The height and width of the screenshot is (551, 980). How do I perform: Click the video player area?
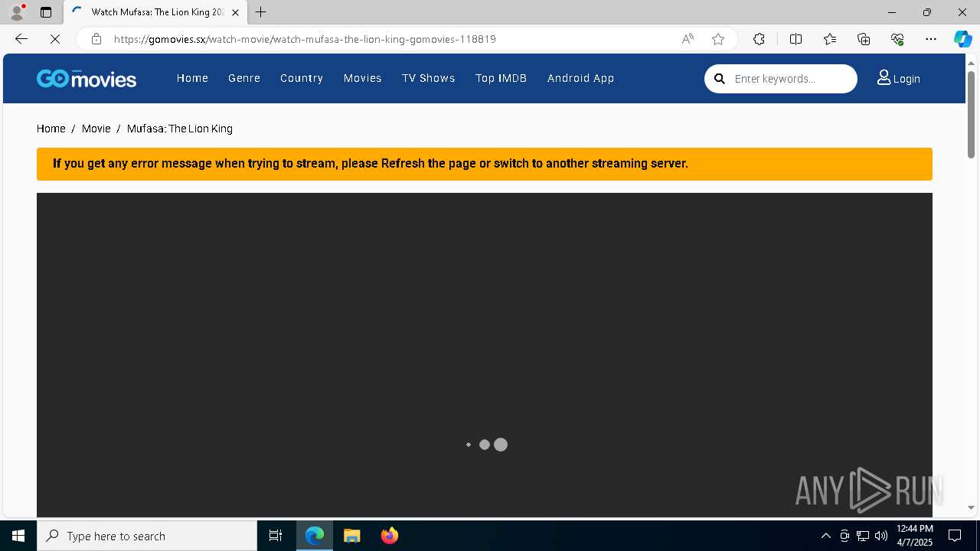tap(485, 355)
